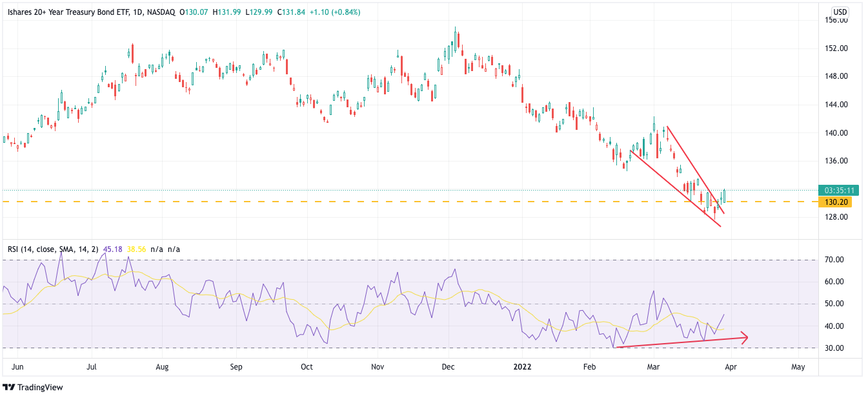Click the 152.00 price axis label
Image resolution: width=868 pixels, height=398 pixels.
[x=836, y=48]
